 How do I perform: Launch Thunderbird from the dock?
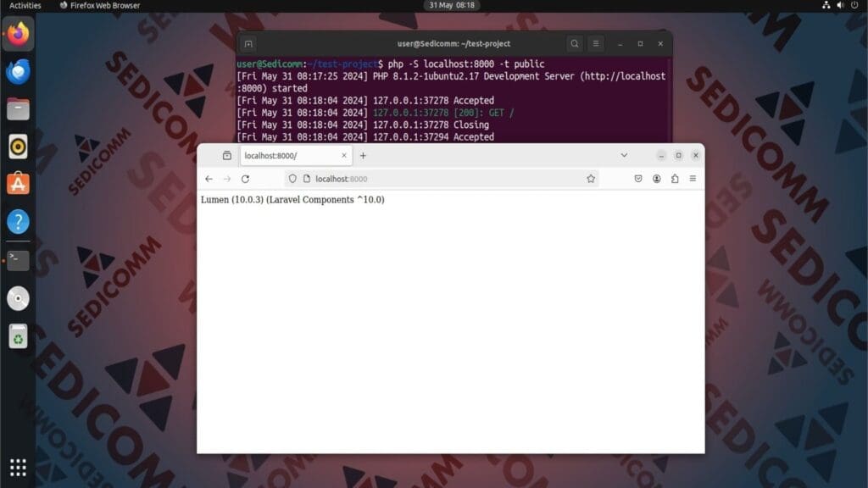(x=17, y=71)
